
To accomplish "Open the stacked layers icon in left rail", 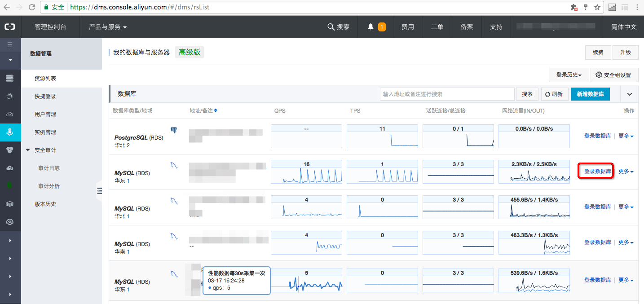I will click(x=10, y=204).
